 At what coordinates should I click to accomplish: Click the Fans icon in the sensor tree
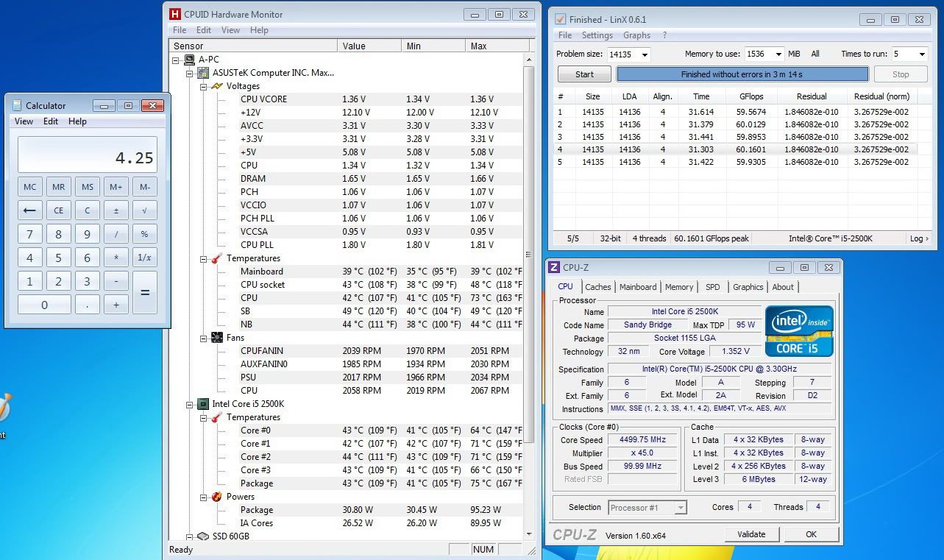216,338
